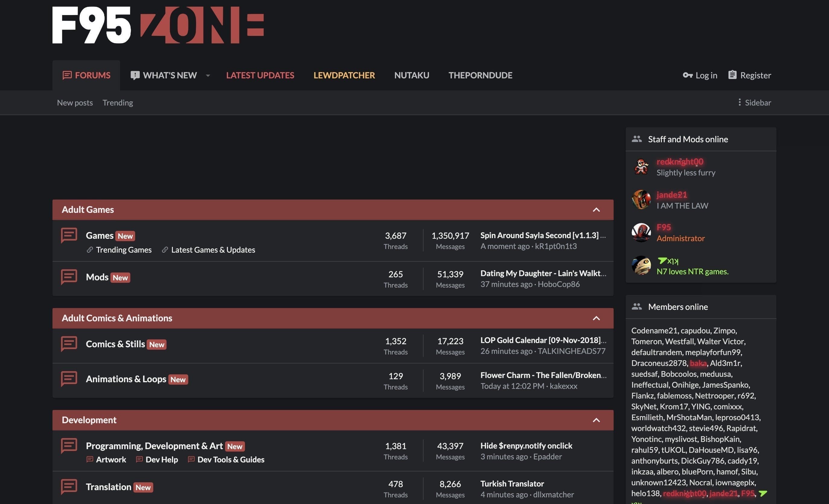Open the Flower Charm thread
This screenshot has width=829, height=504.
pos(543,375)
